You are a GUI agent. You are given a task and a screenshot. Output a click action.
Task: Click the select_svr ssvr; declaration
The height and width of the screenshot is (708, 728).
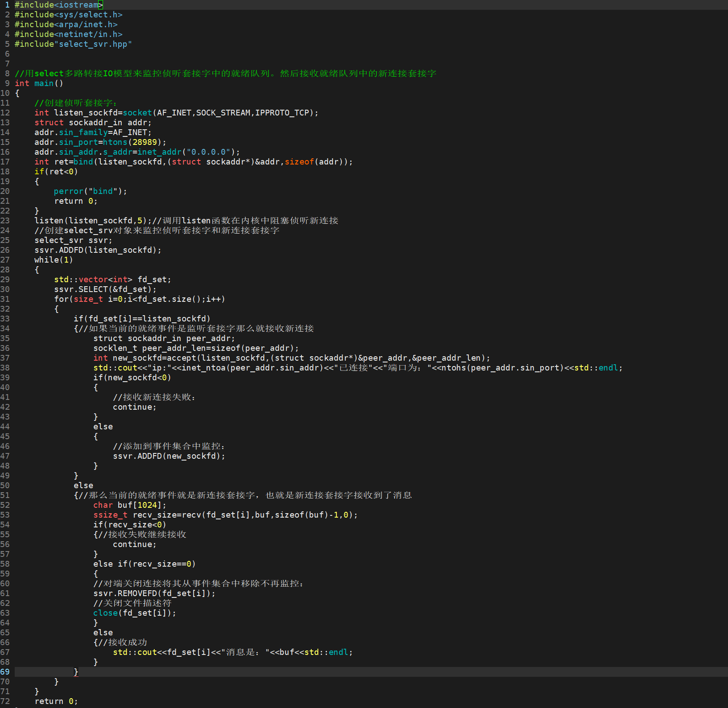point(74,240)
